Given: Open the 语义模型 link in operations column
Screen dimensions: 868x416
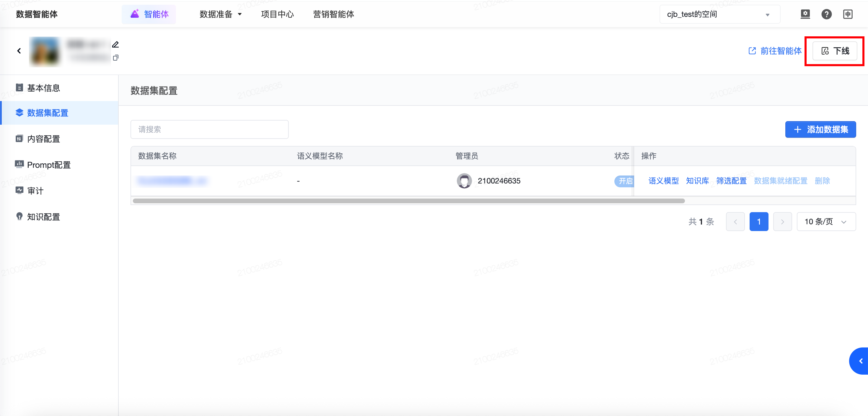Looking at the screenshot, I should [x=663, y=181].
